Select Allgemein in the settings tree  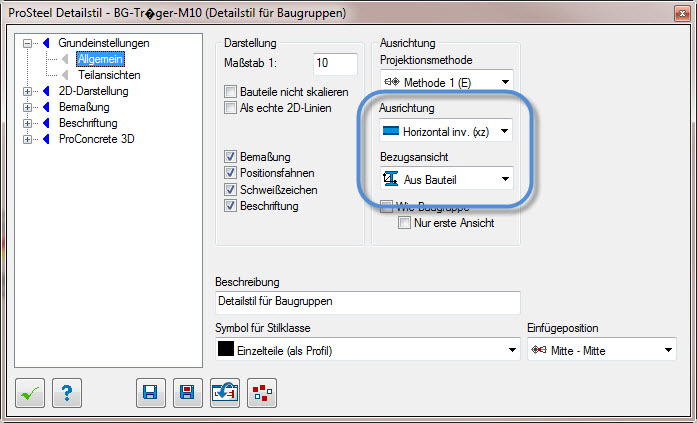(x=100, y=59)
